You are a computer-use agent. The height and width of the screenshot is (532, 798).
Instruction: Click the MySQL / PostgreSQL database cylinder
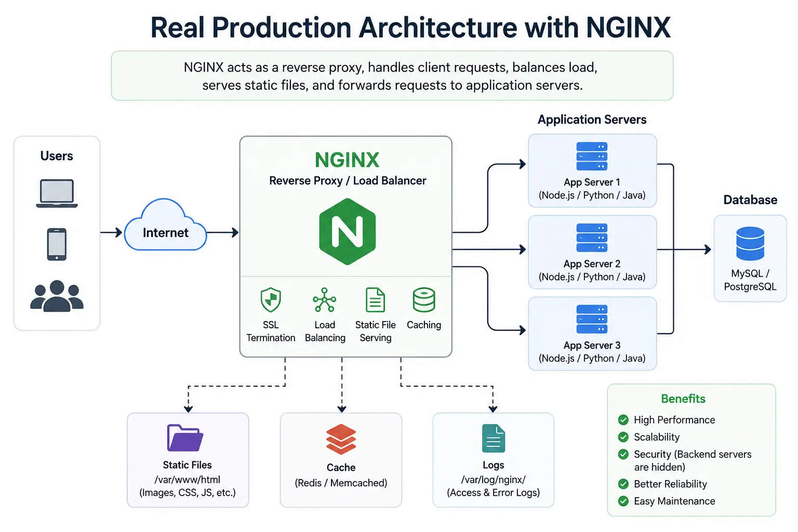click(750, 244)
